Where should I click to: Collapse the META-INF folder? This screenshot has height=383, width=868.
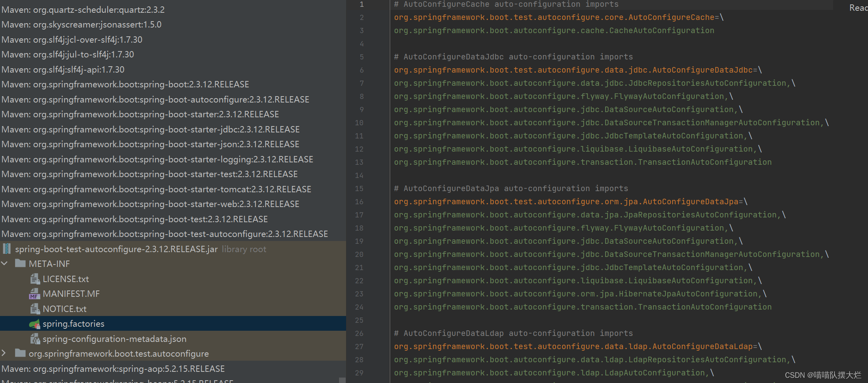(4, 263)
